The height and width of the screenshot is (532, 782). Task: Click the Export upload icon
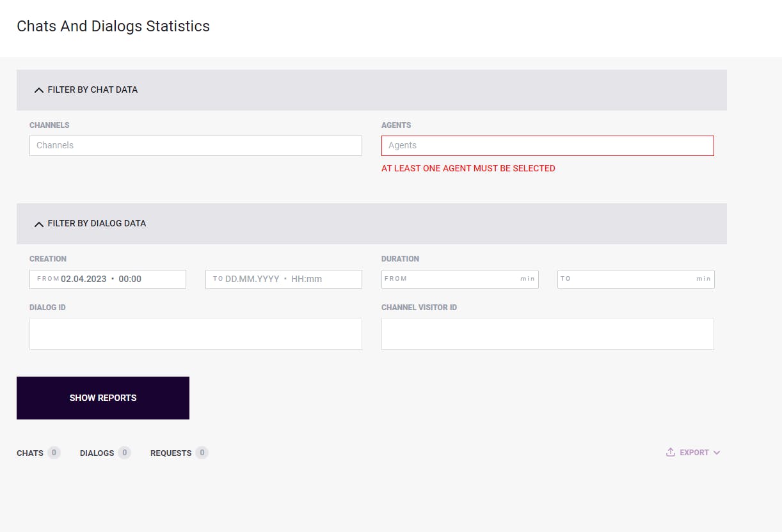(x=671, y=452)
